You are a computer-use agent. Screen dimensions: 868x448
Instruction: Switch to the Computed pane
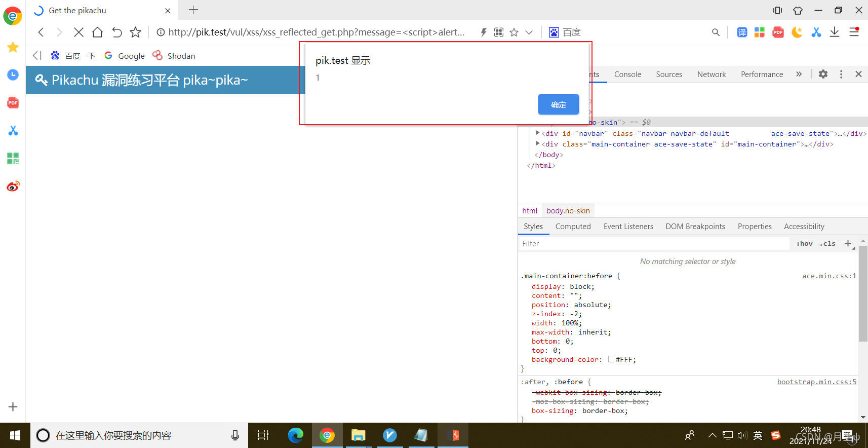(573, 227)
